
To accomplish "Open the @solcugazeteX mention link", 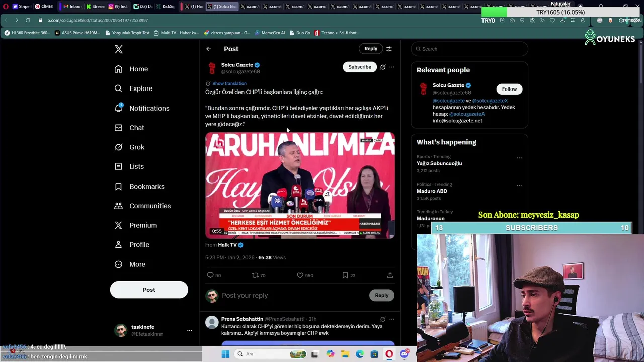I will 490,101.
